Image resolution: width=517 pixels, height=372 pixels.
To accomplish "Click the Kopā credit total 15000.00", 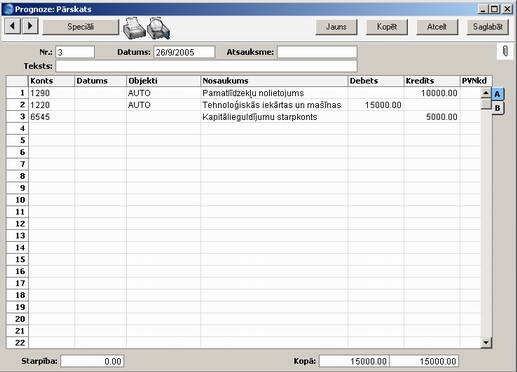I will tap(424, 361).
